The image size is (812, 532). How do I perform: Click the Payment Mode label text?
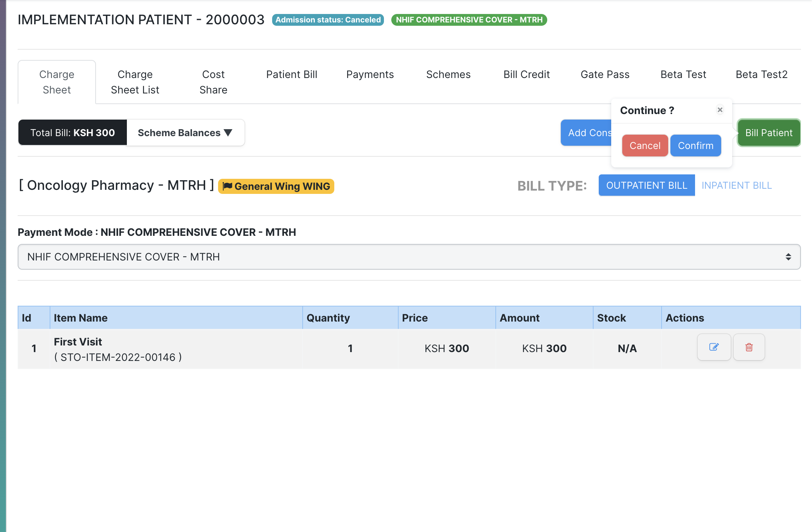(157, 232)
